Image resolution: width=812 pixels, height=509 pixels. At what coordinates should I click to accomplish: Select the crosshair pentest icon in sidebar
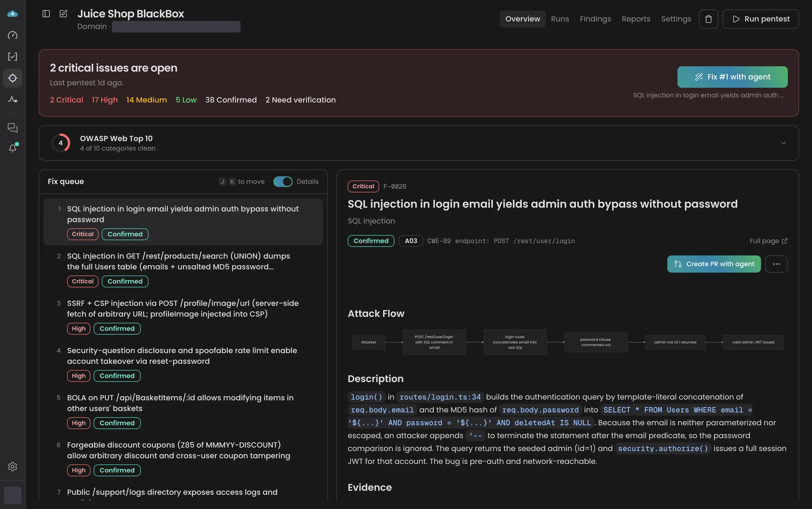tap(12, 78)
